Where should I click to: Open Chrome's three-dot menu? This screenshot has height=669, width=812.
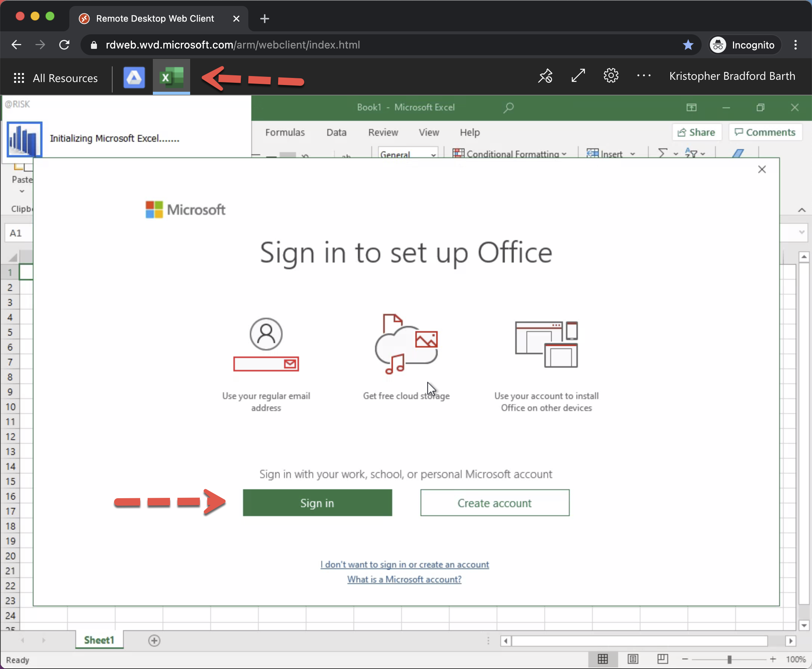point(796,45)
